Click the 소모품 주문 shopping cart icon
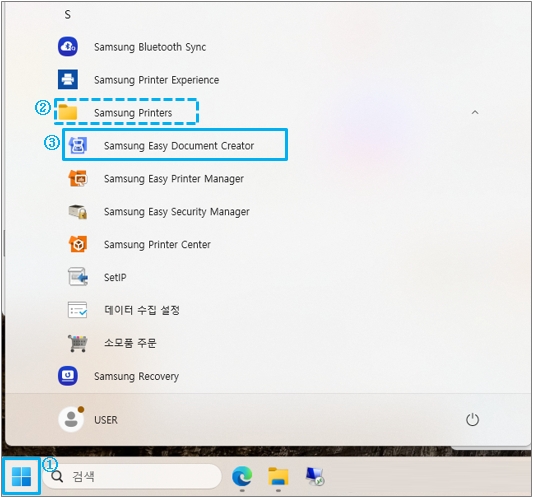This screenshot has height=498, width=533. pyautogui.click(x=78, y=343)
